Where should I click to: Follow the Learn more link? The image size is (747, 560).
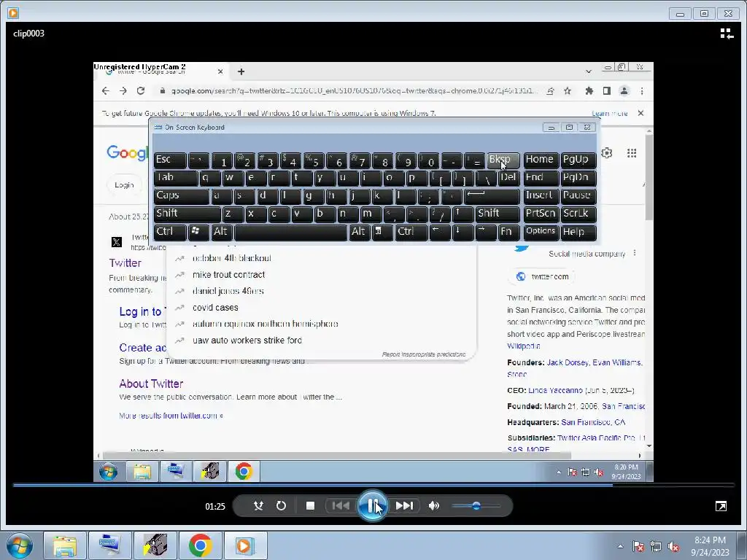click(x=609, y=113)
